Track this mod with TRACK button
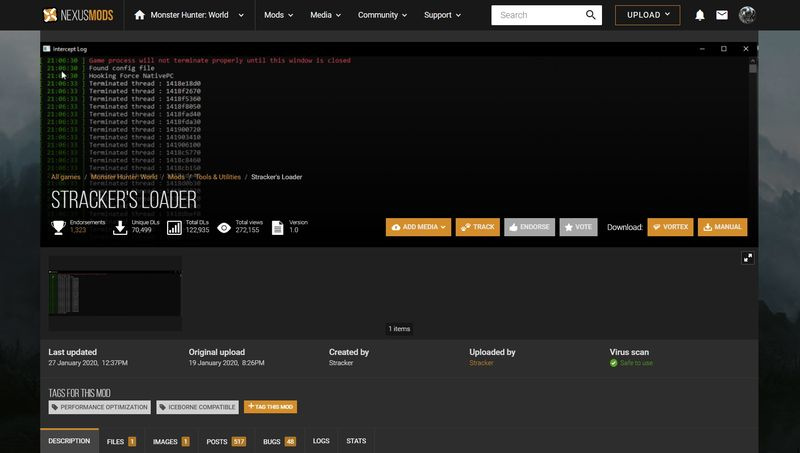The image size is (800, 453). (x=478, y=227)
